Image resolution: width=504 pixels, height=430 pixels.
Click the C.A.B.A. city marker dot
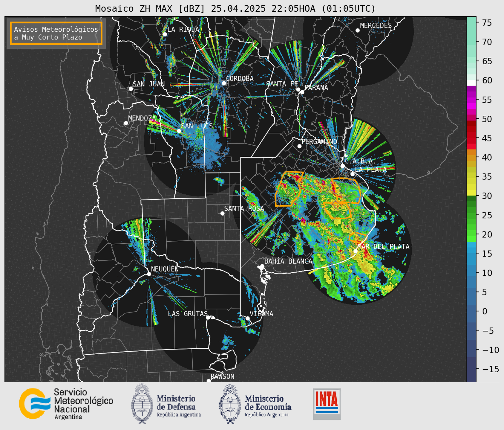(343, 166)
